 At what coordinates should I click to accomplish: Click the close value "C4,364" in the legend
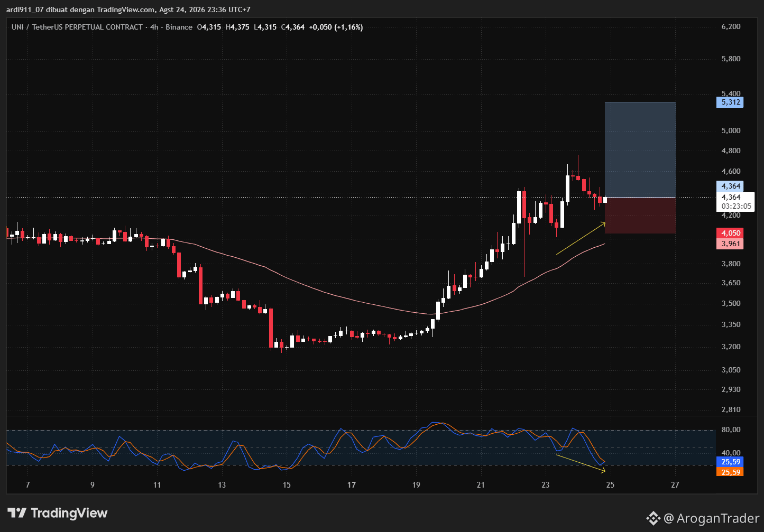(x=292, y=27)
